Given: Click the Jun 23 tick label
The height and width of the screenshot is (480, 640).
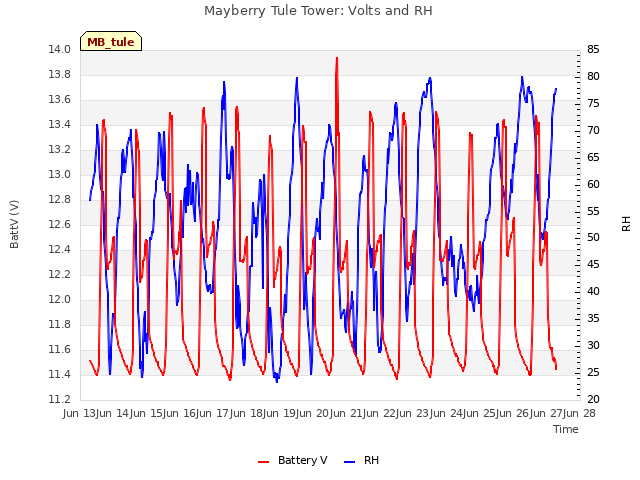Looking at the screenshot, I should (x=414, y=413).
